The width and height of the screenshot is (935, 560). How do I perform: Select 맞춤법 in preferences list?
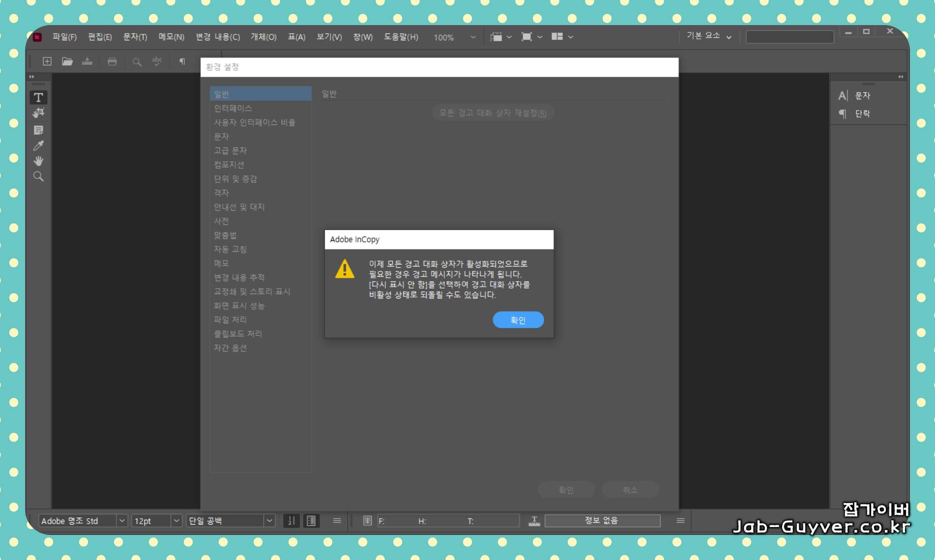coord(261,236)
